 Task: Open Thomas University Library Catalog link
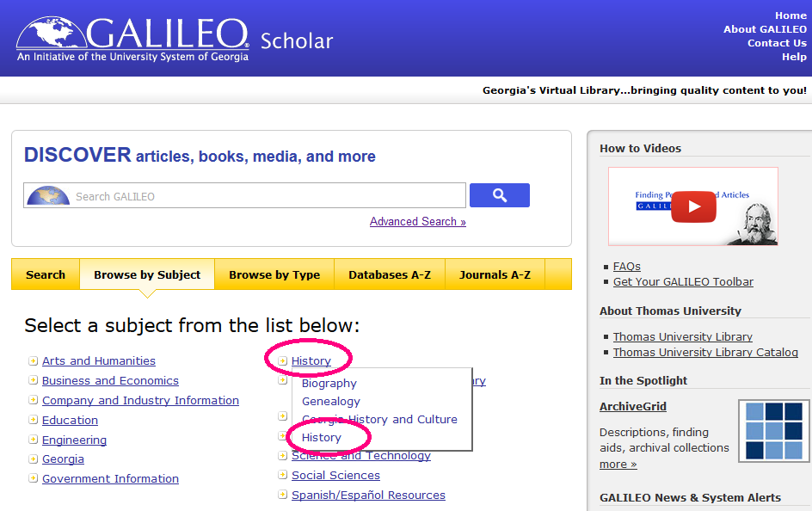pyautogui.click(x=705, y=352)
